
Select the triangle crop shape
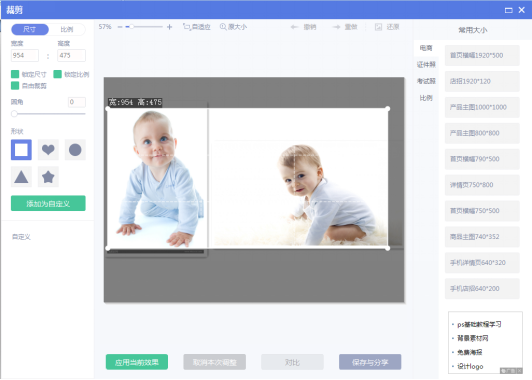tap(21, 177)
